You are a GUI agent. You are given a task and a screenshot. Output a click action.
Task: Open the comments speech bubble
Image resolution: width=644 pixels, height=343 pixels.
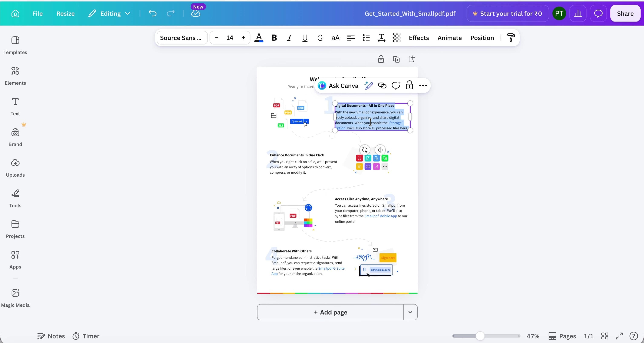click(x=598, y=13)
